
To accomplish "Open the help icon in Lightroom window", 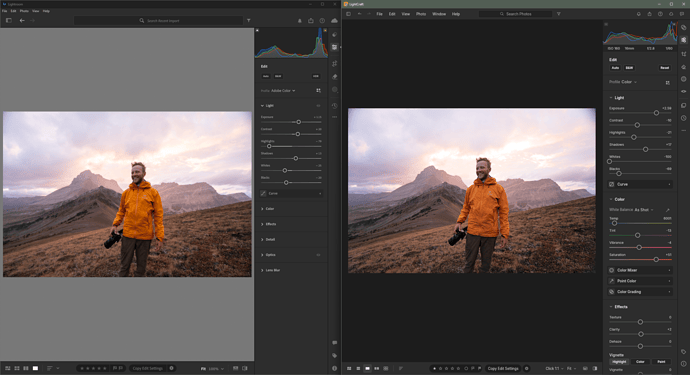I will pos(322,21).
